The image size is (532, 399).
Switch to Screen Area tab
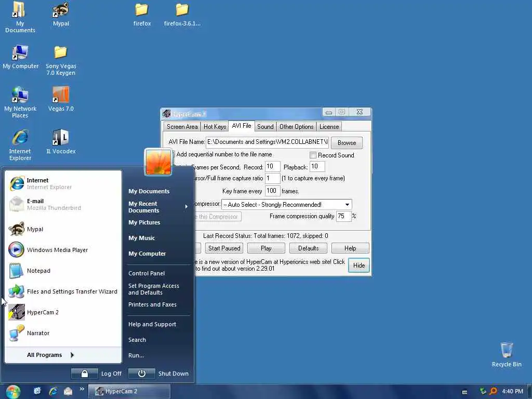(x=182, y=127)
